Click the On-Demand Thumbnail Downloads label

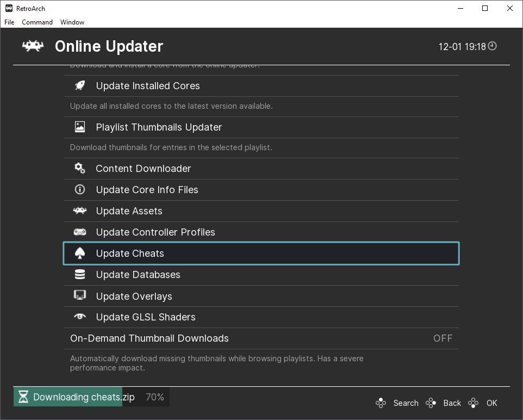150,338
